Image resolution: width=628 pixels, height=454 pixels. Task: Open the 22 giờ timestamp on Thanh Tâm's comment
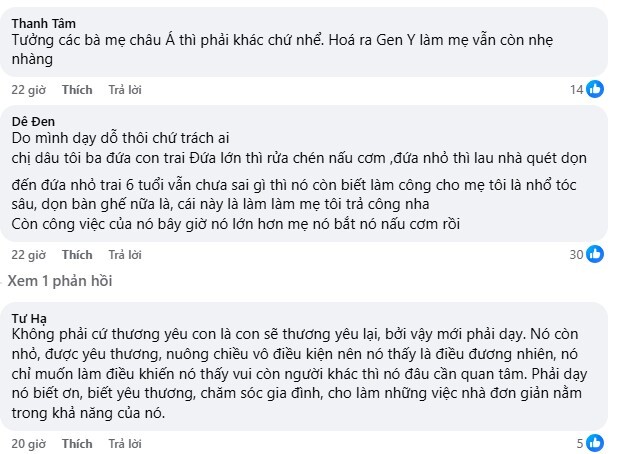click(26, 90)
